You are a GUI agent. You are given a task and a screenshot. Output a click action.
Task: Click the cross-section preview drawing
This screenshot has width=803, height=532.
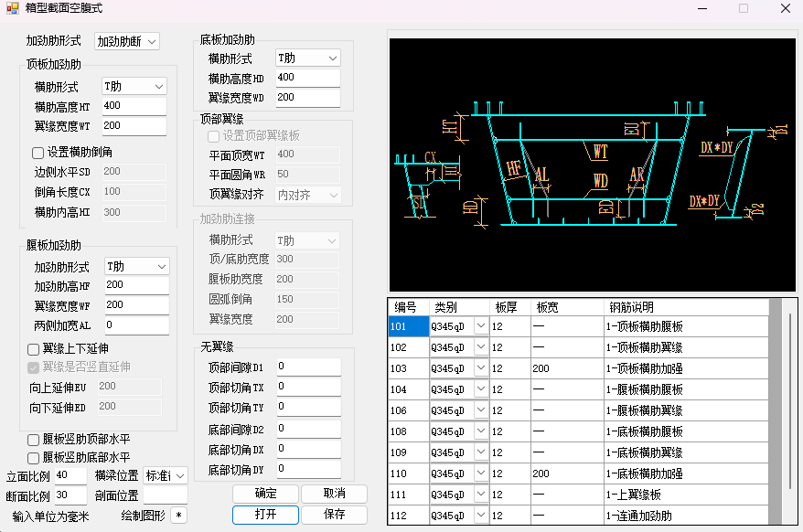pyautogui.click(x=593, y=165)
